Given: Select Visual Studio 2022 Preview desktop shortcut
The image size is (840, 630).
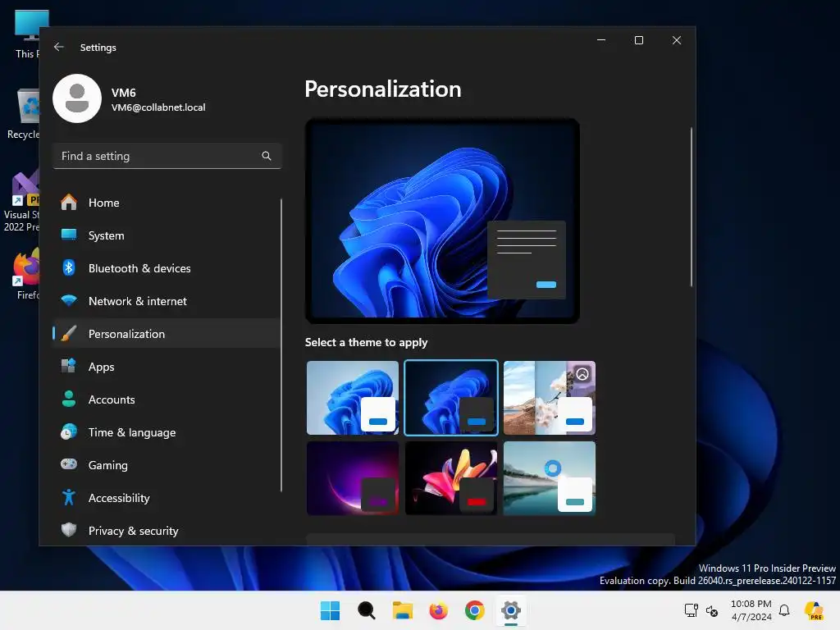Looking at the screenshot, I should (x=21, y=202).
